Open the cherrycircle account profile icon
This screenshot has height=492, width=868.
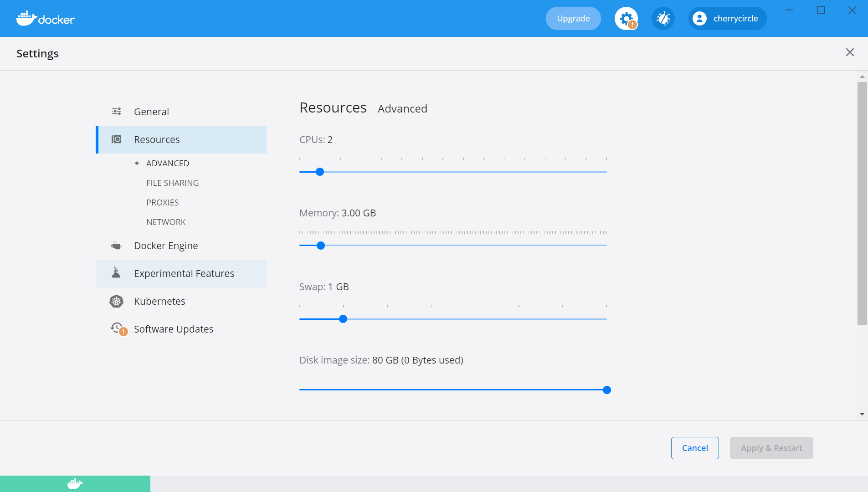(x=700, y=18)
